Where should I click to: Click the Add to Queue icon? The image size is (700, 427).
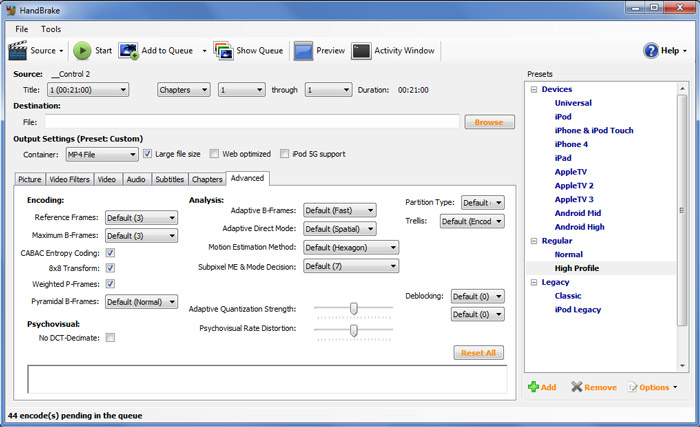[x=129, y=51]
